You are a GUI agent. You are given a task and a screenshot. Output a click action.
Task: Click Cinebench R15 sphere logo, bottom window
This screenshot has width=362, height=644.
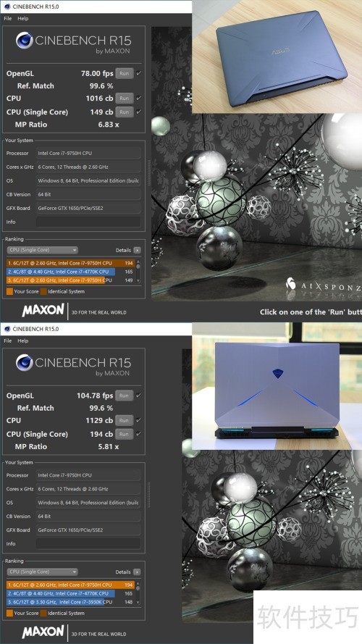[x=24, y=363]
